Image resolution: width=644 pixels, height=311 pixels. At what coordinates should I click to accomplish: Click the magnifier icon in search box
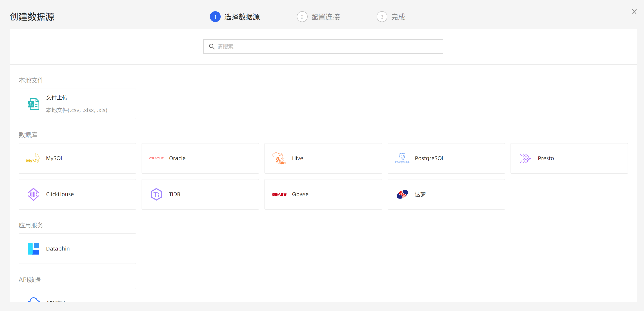[212, 47]
